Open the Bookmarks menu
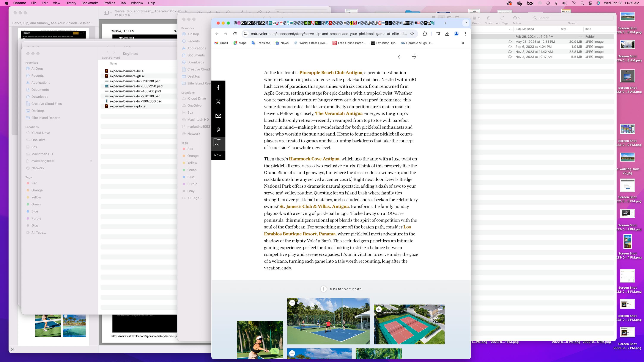 coord(90,3)
